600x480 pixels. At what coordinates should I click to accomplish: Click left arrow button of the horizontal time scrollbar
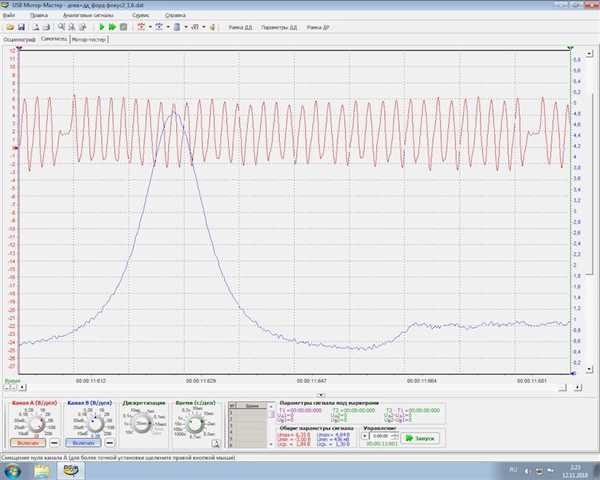23,387
